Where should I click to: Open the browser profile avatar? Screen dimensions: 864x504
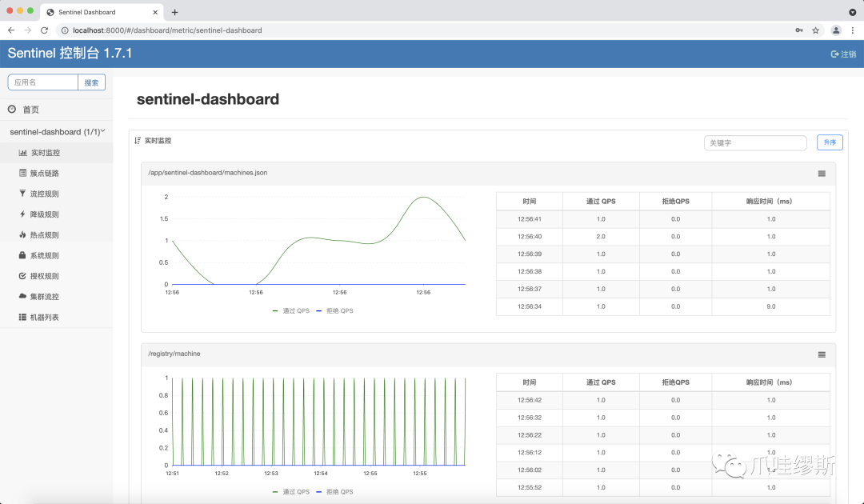coord(836,30)
